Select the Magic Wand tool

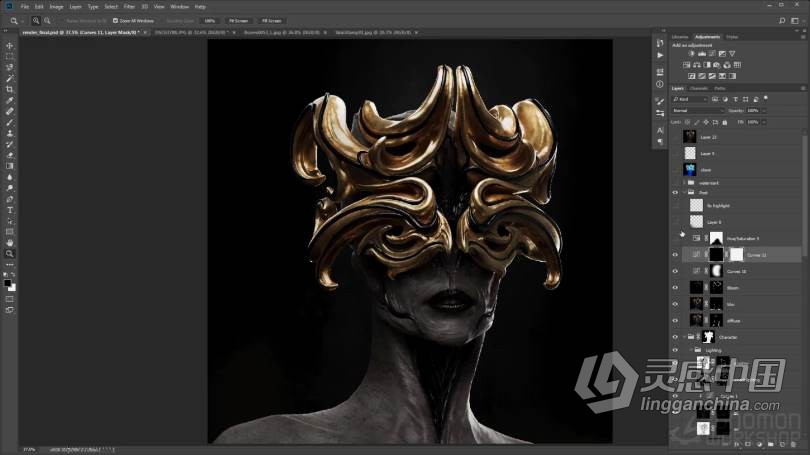coord(9,79)
